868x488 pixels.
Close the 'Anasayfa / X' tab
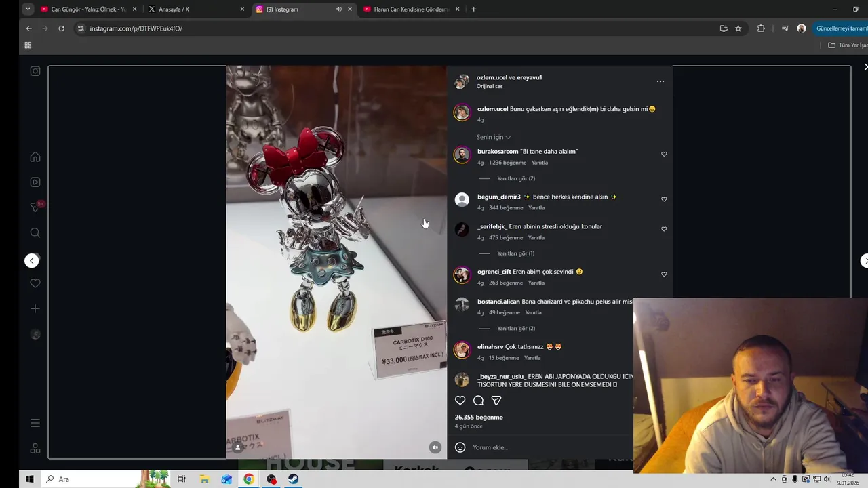point(242,9)
